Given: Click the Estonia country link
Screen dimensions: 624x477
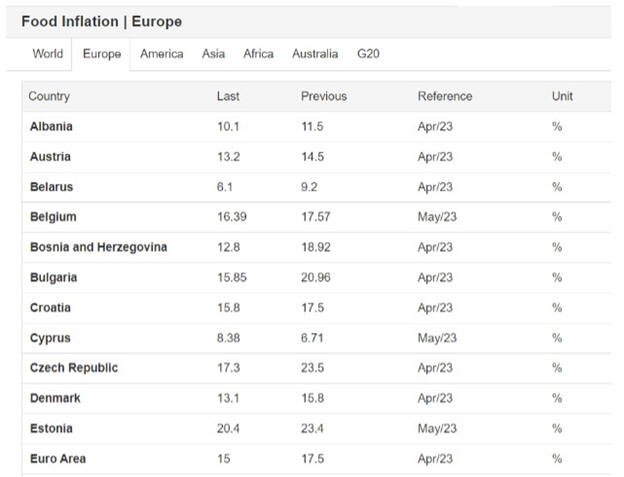Looking at the screenshot, I should pos(51,428).
